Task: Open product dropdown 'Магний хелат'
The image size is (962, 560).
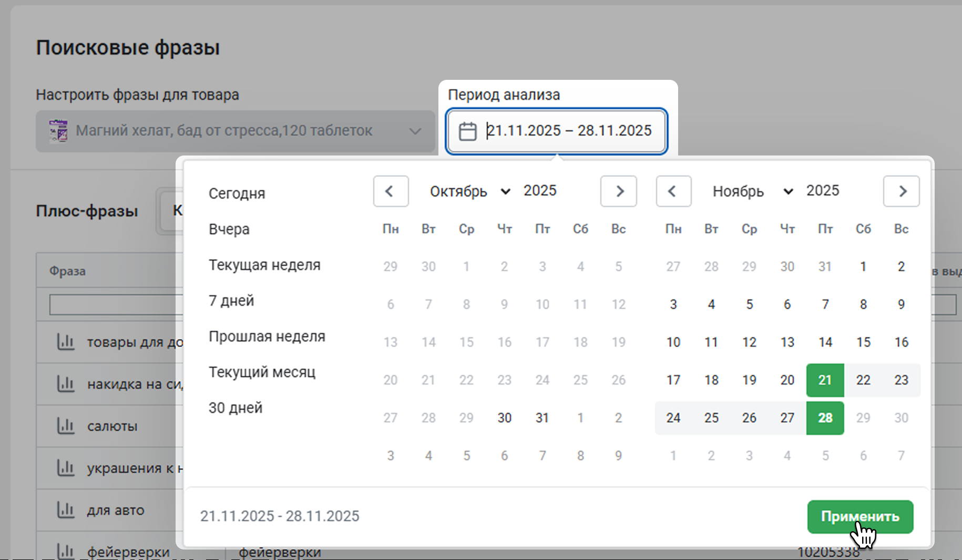Action: pyautogui.click(x=235, y=131)
